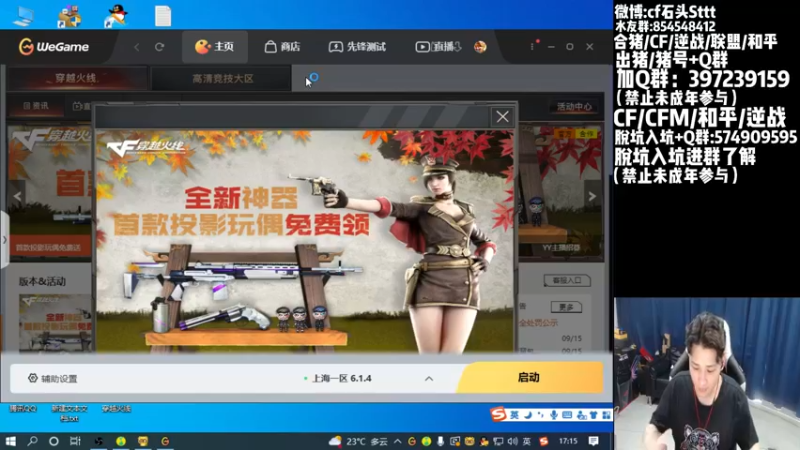
Task: Click the 全新神器 promotional banner
Action: pos(304,240)
